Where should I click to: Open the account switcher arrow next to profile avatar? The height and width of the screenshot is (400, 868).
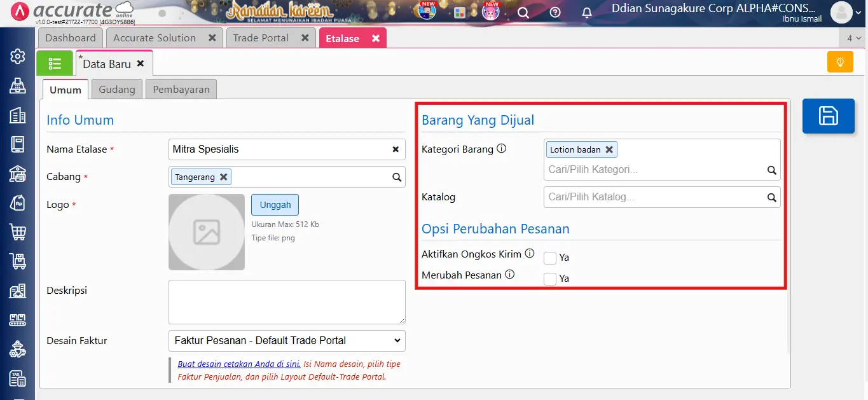click(x=858, y=12)
